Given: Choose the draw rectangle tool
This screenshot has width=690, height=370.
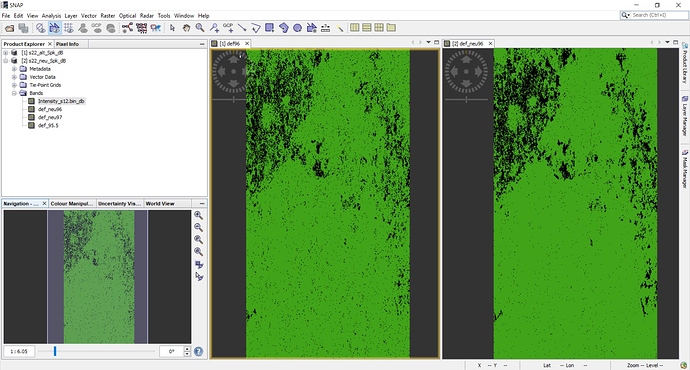Looking at the screenshot, I should click(x=269, y=28).
